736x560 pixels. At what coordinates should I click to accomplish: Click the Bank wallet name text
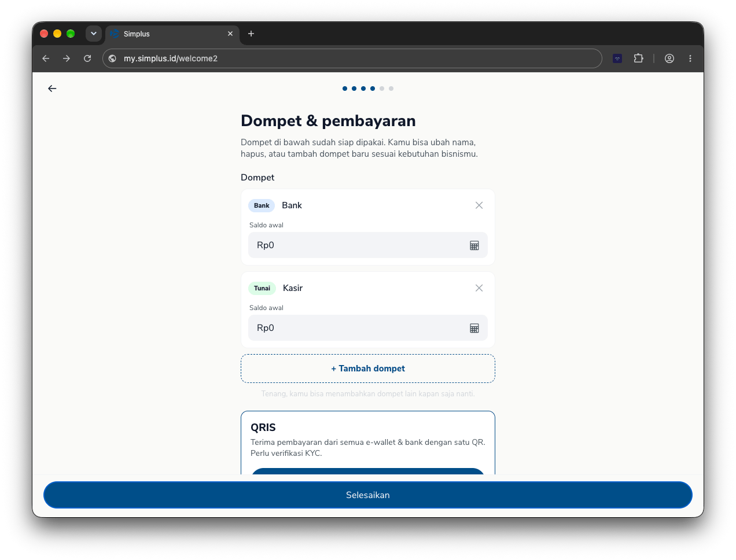(292, 205)
